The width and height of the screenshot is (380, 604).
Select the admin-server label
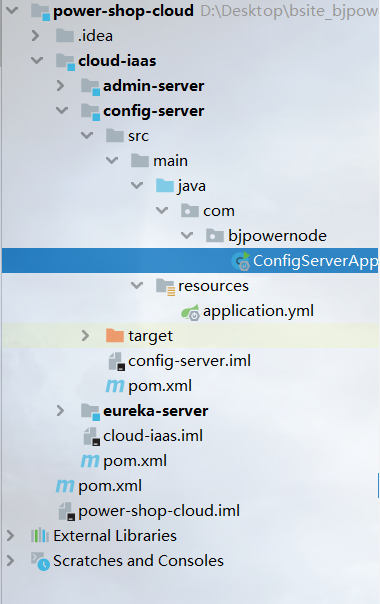point(154,86)
